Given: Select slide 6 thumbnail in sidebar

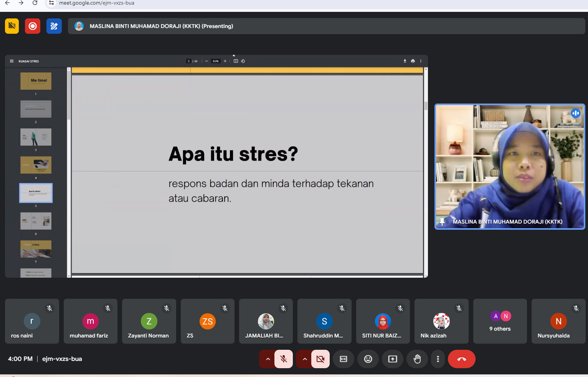Looking at the screenshot, I should click(36, 221).
